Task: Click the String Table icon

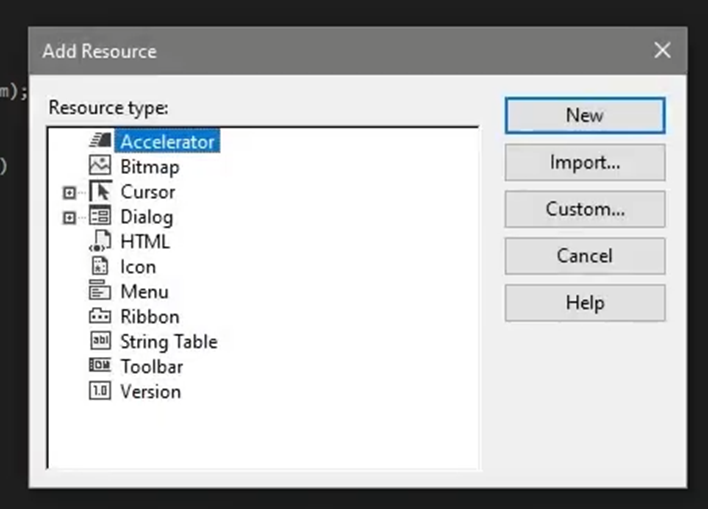Action: (x=100, y=342)
